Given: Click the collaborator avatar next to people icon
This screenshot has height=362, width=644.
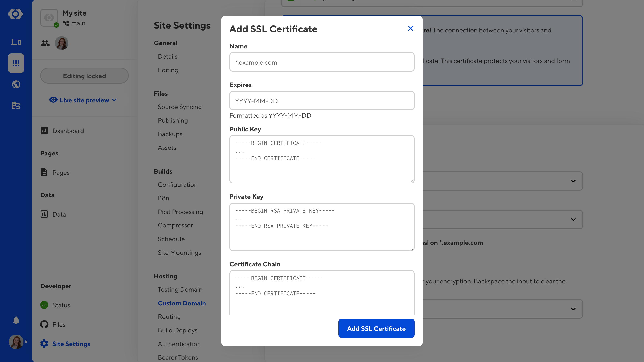Looking at the screenshot, I should (62, 43).
